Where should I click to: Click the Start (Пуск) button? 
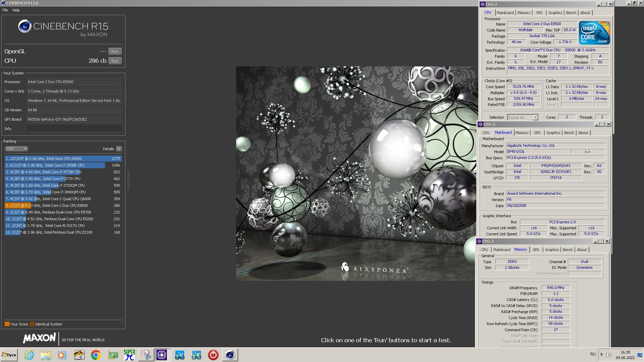(9, 355)
